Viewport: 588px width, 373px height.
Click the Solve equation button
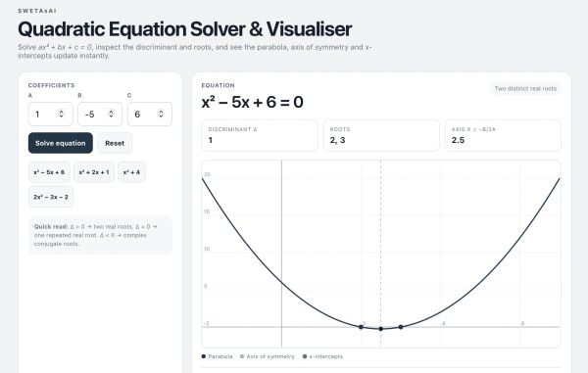click(x=61, y=143)
